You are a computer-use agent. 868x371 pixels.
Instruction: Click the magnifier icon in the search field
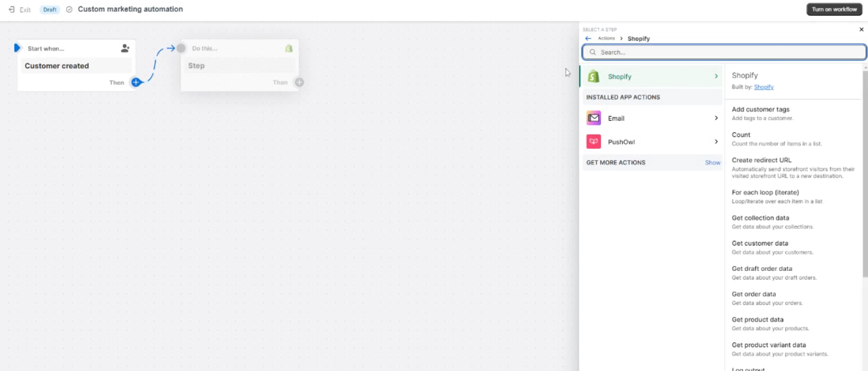pyautogui.click(x=593, y=52)
